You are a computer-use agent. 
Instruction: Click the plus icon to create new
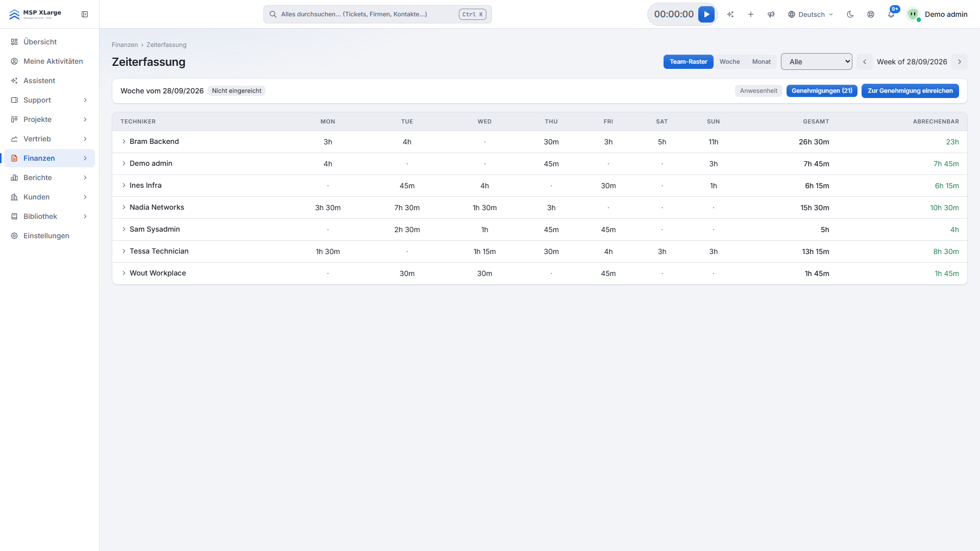(x=751, y=14)
